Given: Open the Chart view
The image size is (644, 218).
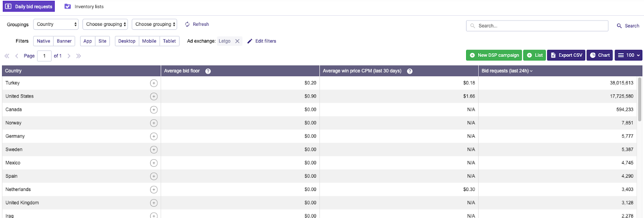Looking at the screenshot, I should click(600, 55).
